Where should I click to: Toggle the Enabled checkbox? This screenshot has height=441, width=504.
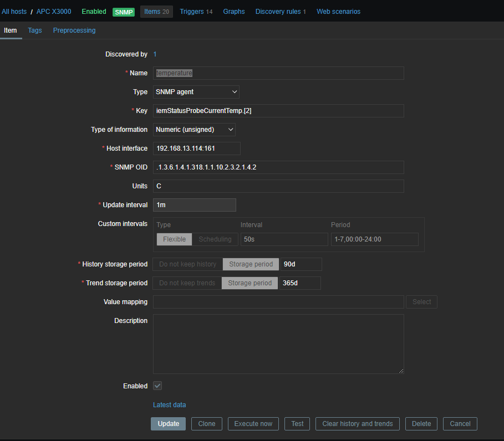pos(157,386)
